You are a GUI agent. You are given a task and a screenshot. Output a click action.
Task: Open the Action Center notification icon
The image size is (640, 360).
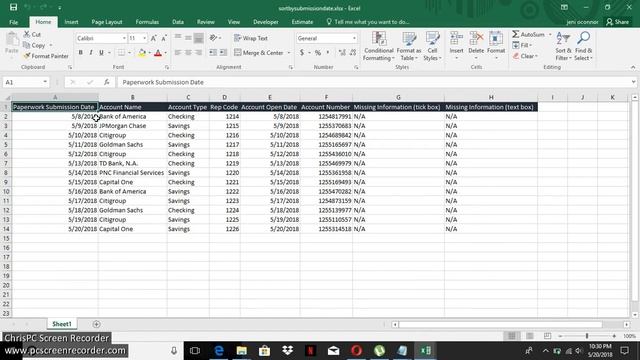(x=624, y=350)
